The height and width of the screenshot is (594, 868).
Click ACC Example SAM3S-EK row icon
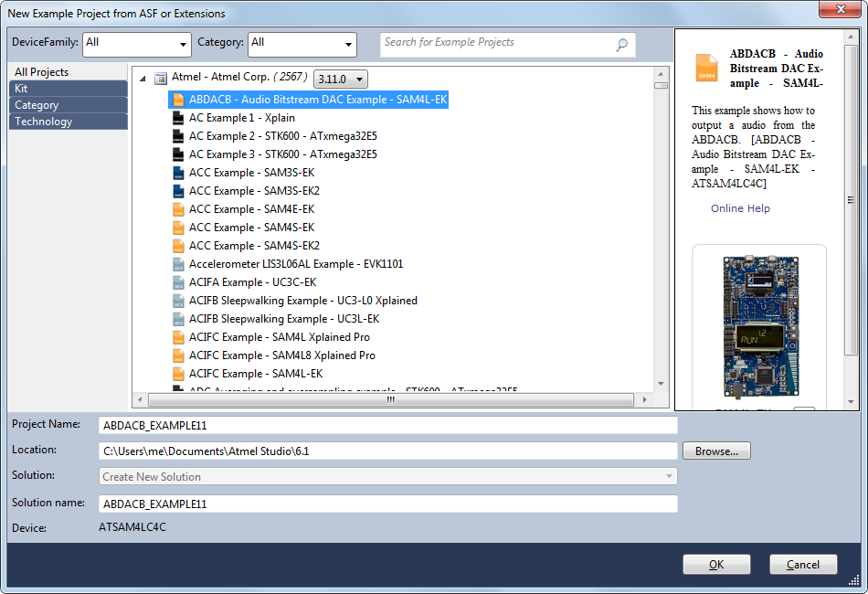pos(178,173)
